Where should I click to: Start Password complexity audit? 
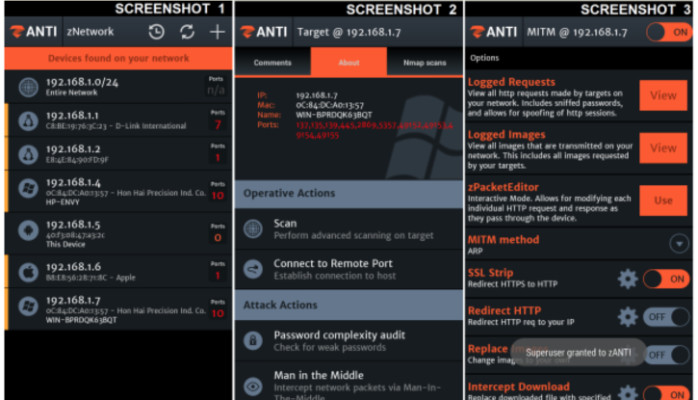pos(349,341)
